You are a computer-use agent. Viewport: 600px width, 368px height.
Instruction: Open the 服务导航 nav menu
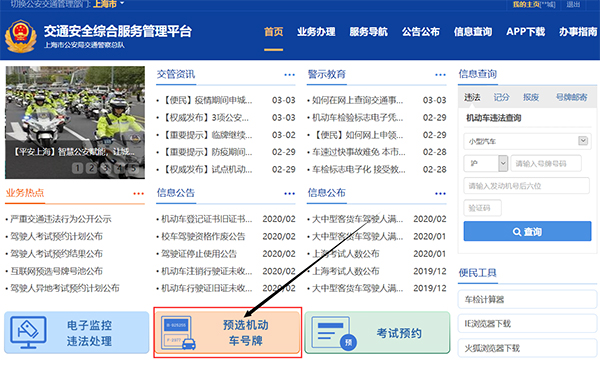pos(368,32)
